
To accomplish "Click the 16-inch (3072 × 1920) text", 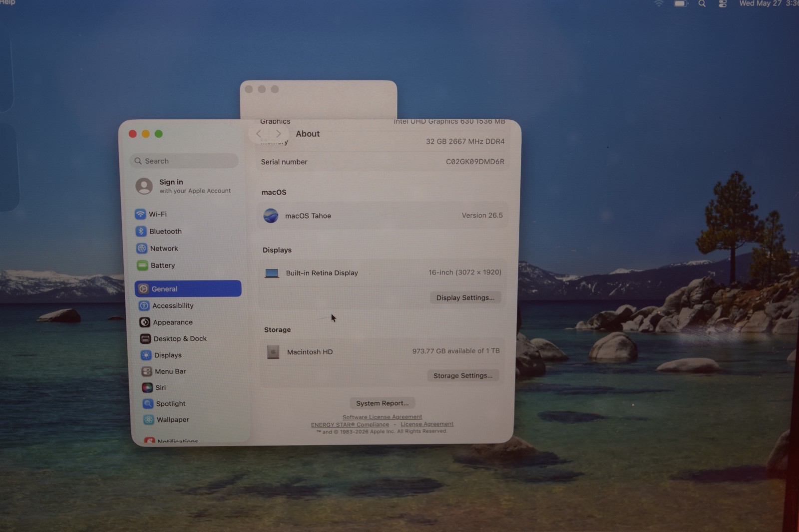I will [465, 272].
